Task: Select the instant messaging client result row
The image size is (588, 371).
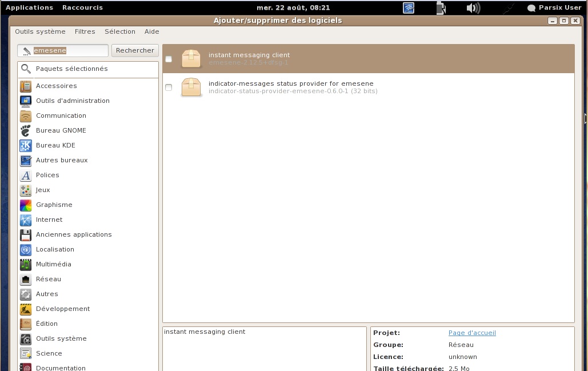Action: 368,59
